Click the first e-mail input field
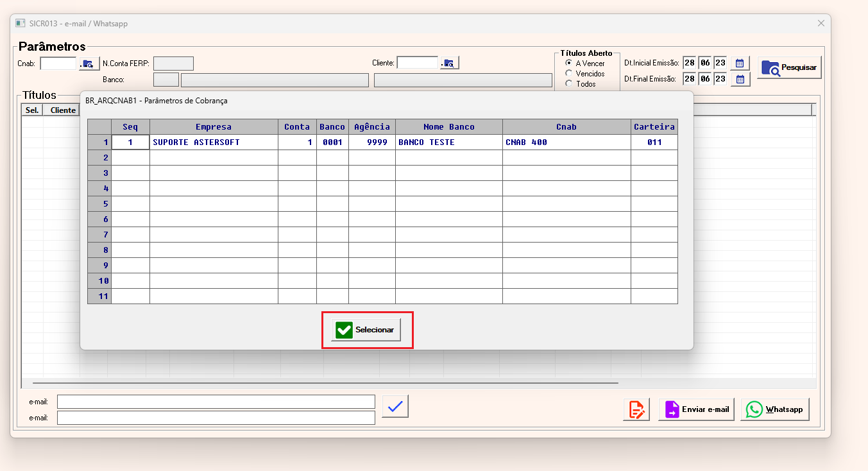 (x=216, y=402)
